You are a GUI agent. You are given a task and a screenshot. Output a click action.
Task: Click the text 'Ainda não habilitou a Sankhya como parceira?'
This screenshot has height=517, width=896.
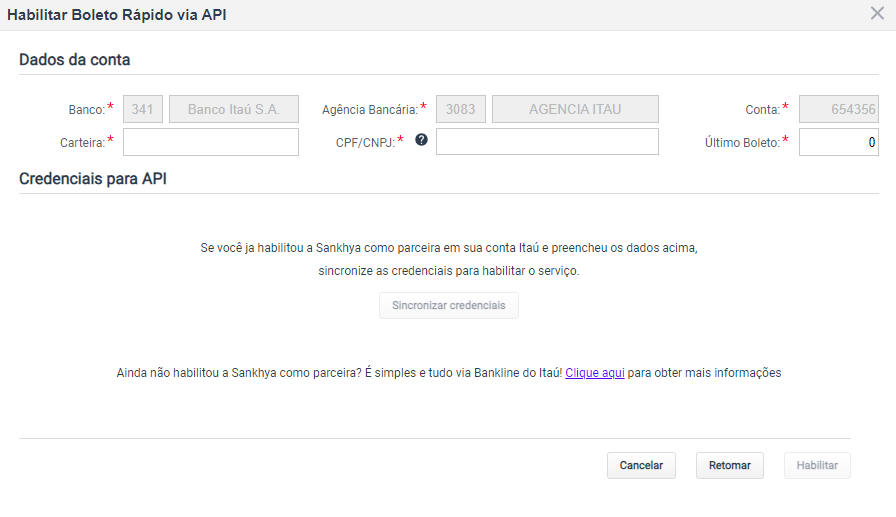239,372
